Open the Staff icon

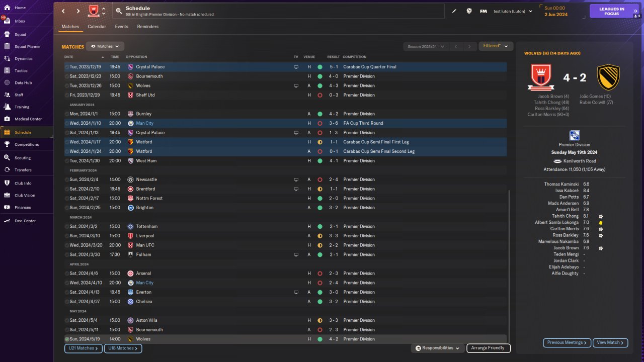click(7, 95)
